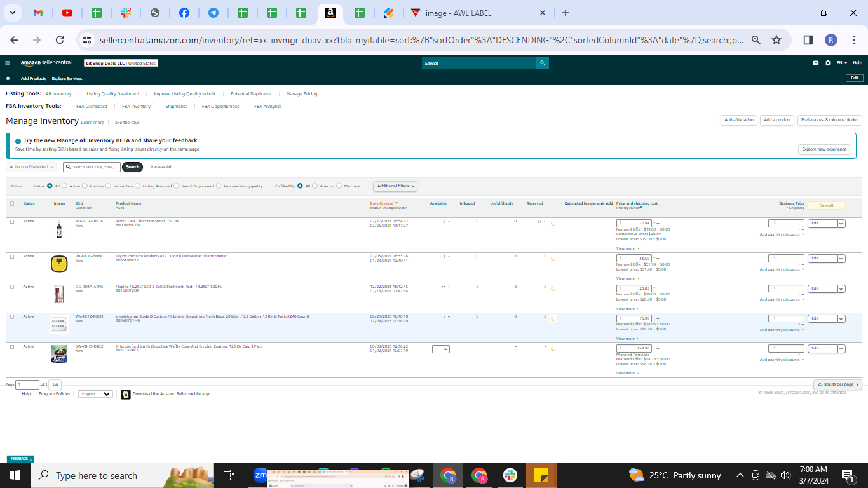Check the Monin Dark Chocolate Syrup row checkbox
This screenshot has width=868, height=488.
12,222
